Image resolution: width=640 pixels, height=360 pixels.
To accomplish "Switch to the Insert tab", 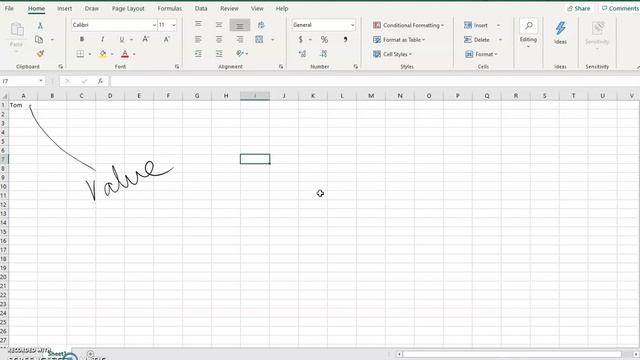I will coord(64,8).
